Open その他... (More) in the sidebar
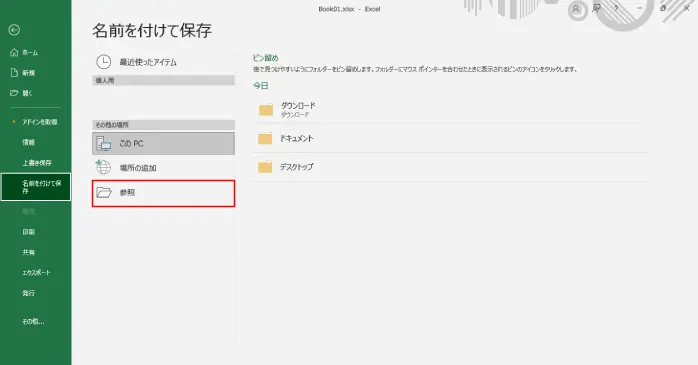Screen dimensions: 698x365 36,321
